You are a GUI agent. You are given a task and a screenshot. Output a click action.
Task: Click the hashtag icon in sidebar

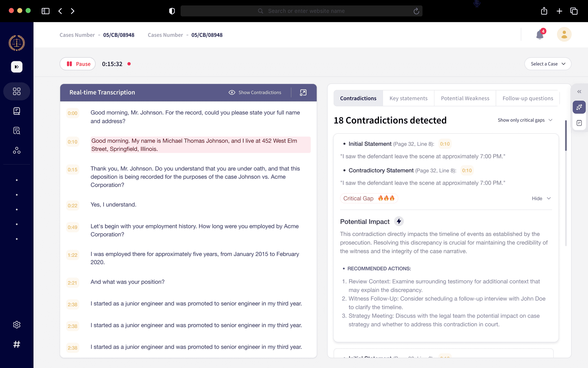click(17, 344)
